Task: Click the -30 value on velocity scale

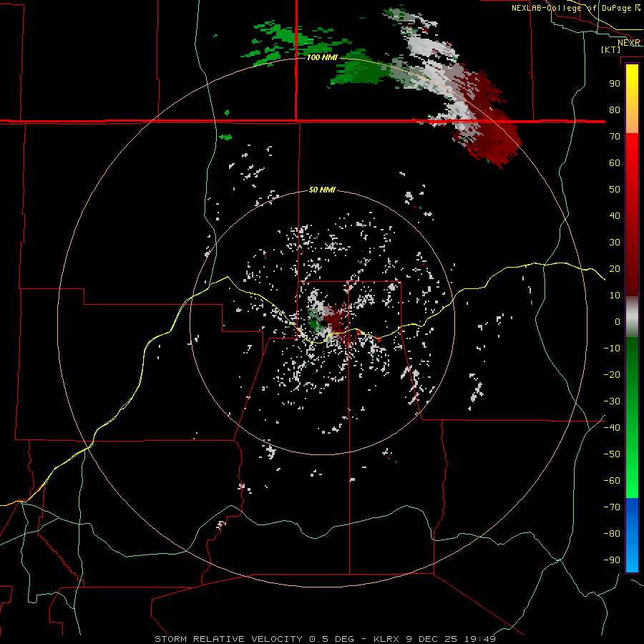Action: 612,401
